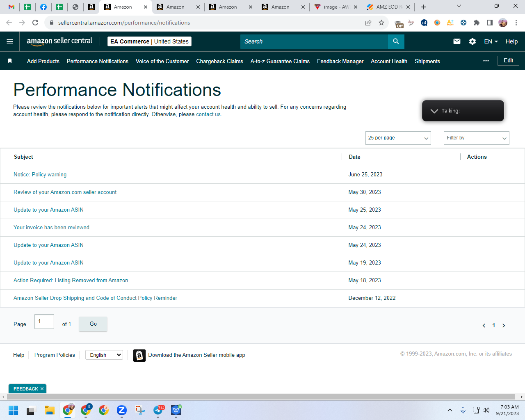Viewport: 525px width, 420px height.
Task: Close the FEEDBACK tab with the X
Action: point(42,389)
